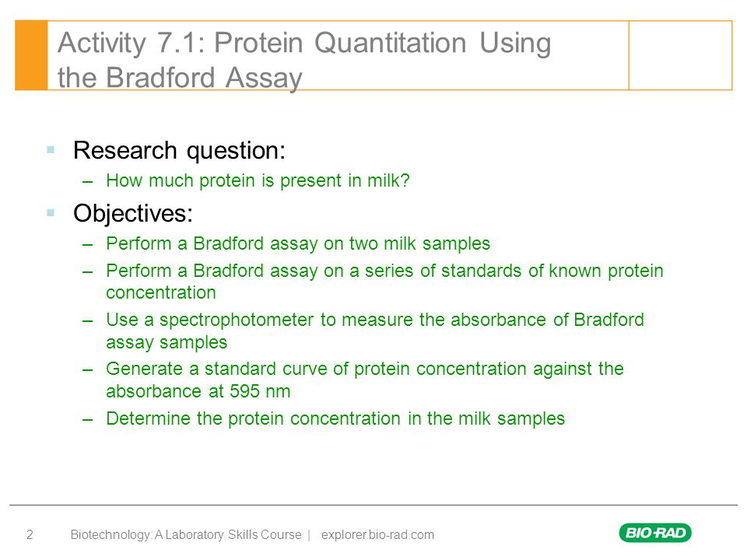Open the explorer.bio-rad.com link
Viewport: 747px width, 560px height.
(378, 535)
